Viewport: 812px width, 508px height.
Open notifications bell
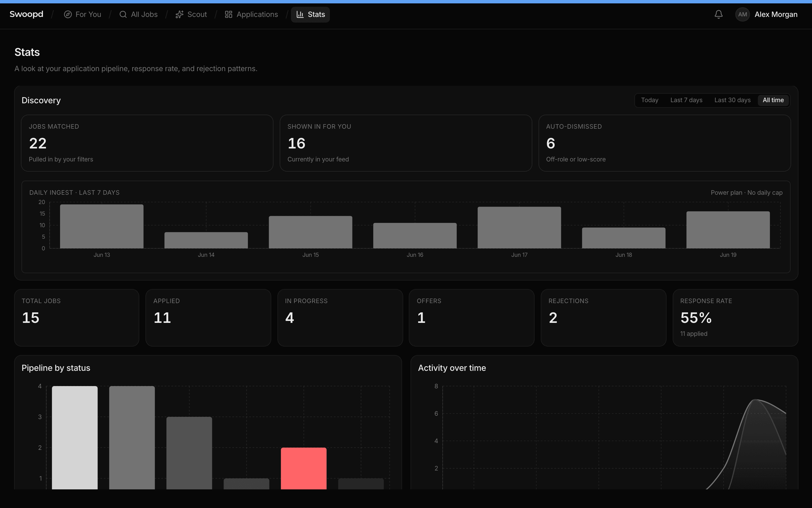pyautogui.click(x=718, y=14)
